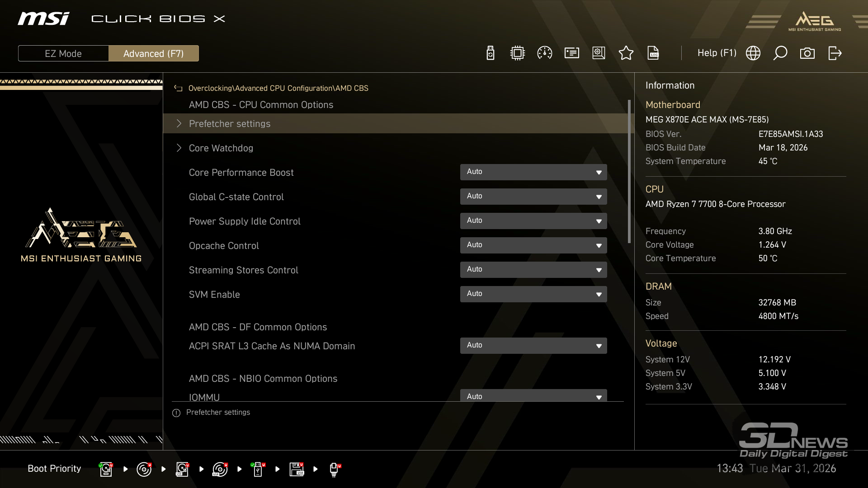Click the CPU chip icon in toolbar
Viewport: 868px width, 488px height.
point(517,53)
